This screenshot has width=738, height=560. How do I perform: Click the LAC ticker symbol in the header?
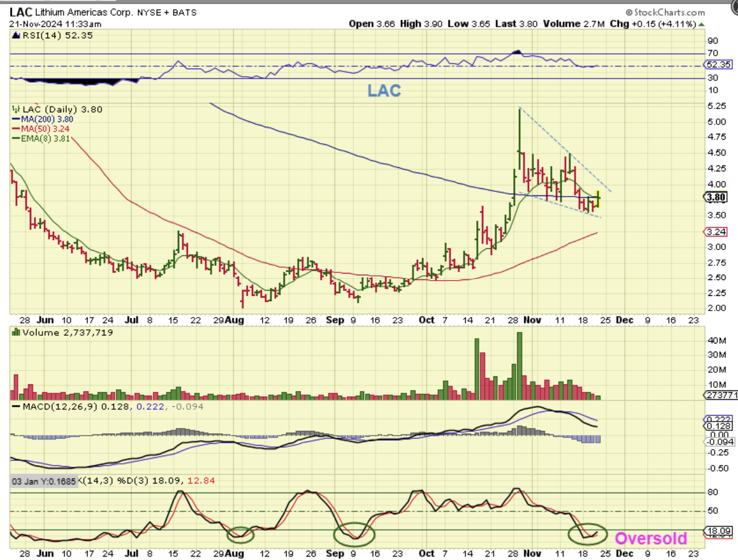coord(21,12)
